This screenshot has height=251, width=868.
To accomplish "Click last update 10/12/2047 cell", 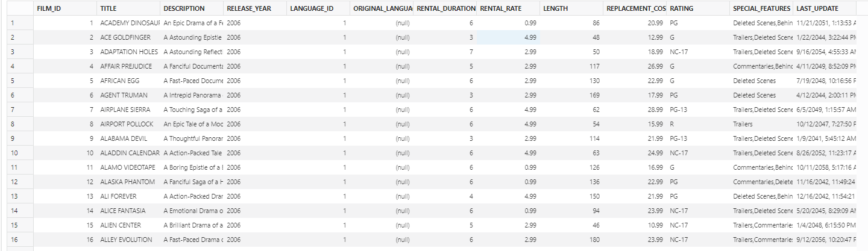I will [x=824, y=124].
